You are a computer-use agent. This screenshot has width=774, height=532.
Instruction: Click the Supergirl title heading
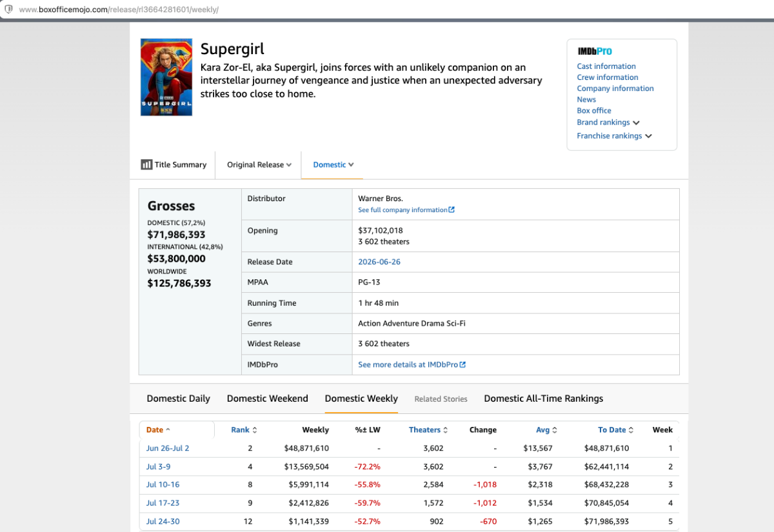232,49
